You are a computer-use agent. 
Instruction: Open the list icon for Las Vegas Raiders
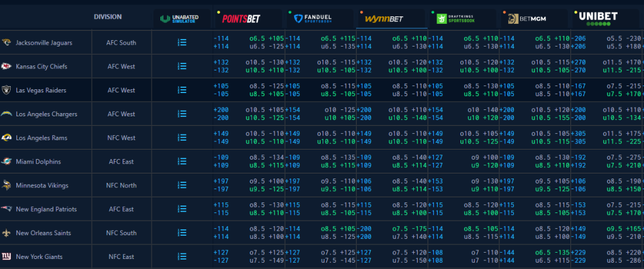coord(182,91)
